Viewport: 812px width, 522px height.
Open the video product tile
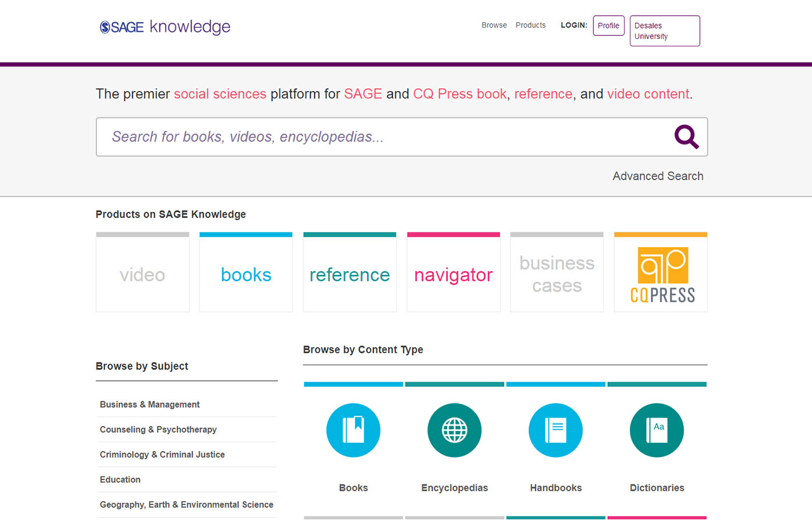[143, 272]
